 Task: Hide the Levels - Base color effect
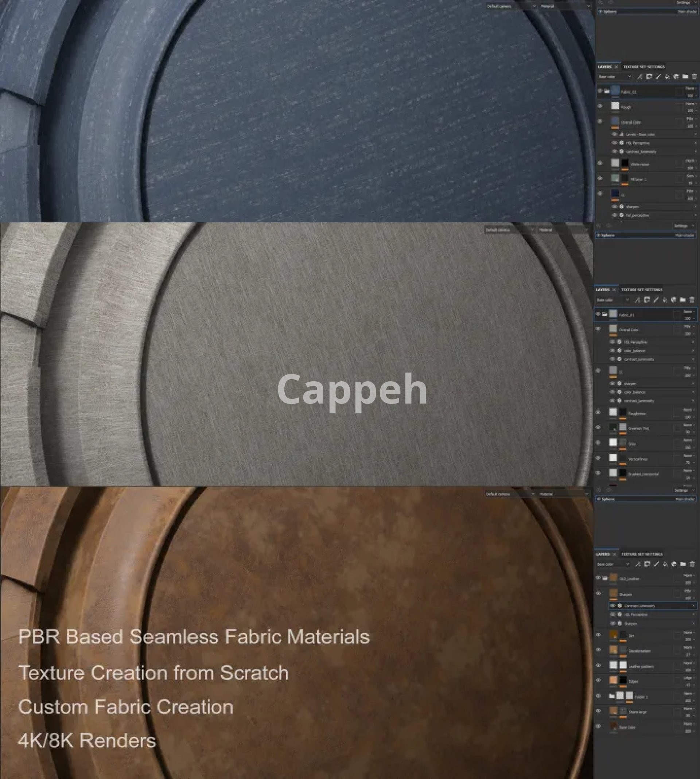(x=614, y=134)
